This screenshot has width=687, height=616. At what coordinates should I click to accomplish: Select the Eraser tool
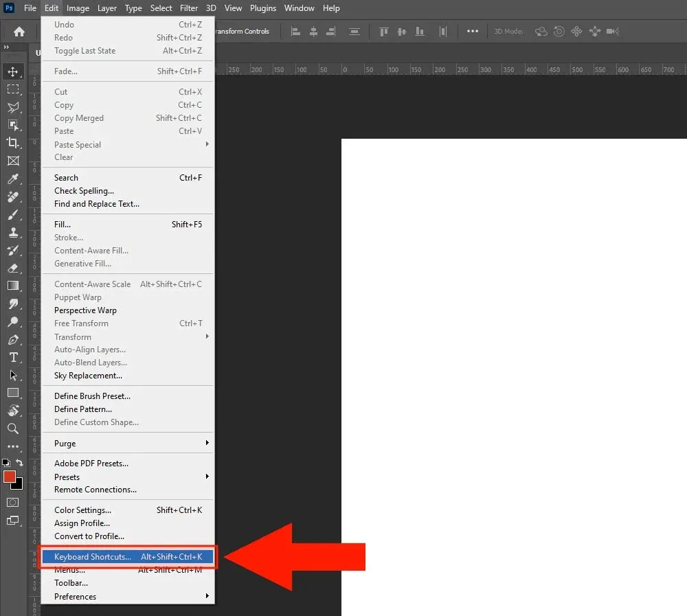tap(13, 268)
